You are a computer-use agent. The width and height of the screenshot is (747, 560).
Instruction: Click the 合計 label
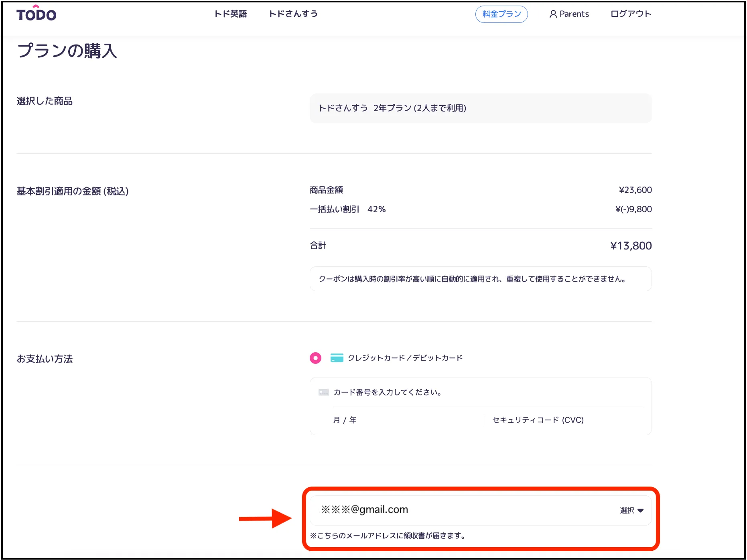pos(318,246)
